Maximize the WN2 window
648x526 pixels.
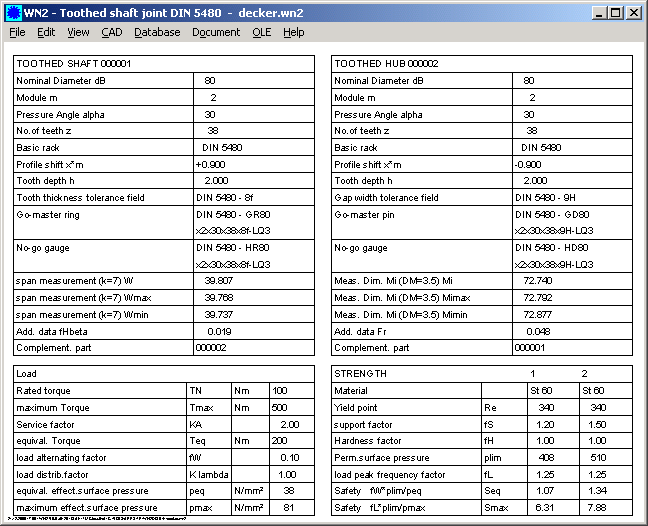(x=615, y=13)
